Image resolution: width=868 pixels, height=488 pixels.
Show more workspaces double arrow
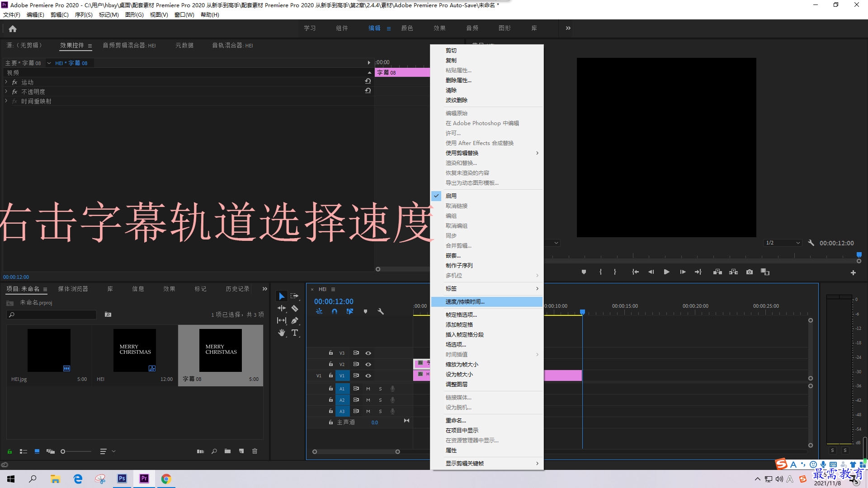(x=568, y=28)
